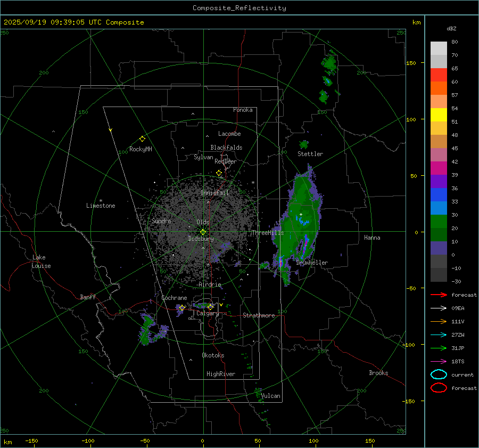This screenshot has height=448, width=479.
Task: Click the yellow radar-site marker at Didsbury
Action: click(203, 232)
